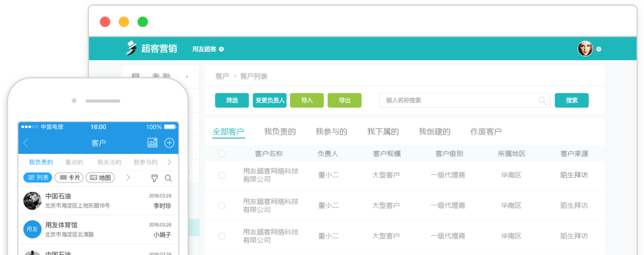Tap the phone battery status icon
The width and height of the screenshot is (644, 255).
pyautogui.click(x=170, y=127)
